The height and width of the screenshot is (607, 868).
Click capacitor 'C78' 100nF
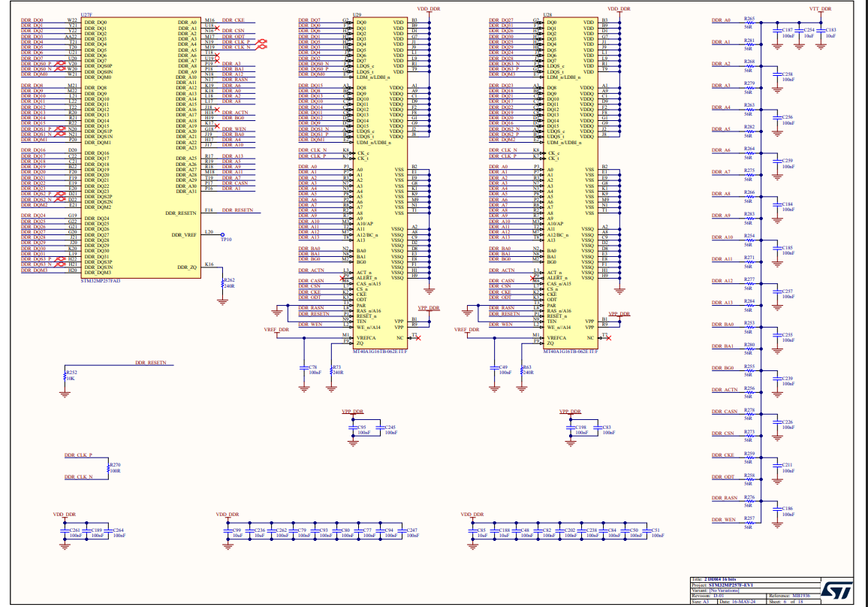click(304, 368)
